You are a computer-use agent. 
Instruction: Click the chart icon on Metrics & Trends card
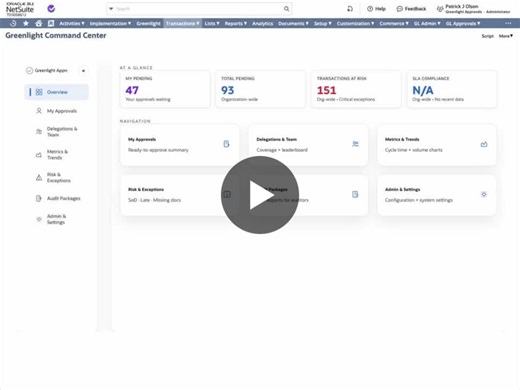pos(484,144)
